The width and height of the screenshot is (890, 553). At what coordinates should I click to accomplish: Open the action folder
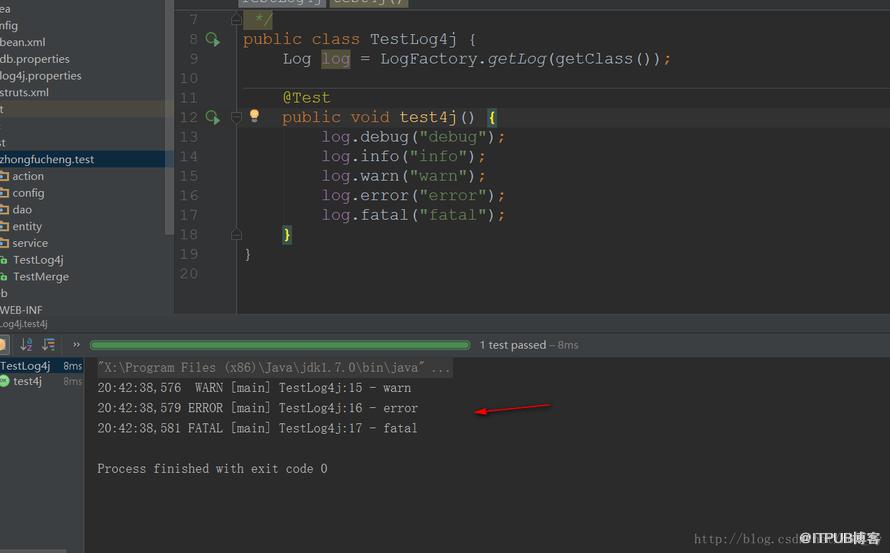click(x=28, y=177)
